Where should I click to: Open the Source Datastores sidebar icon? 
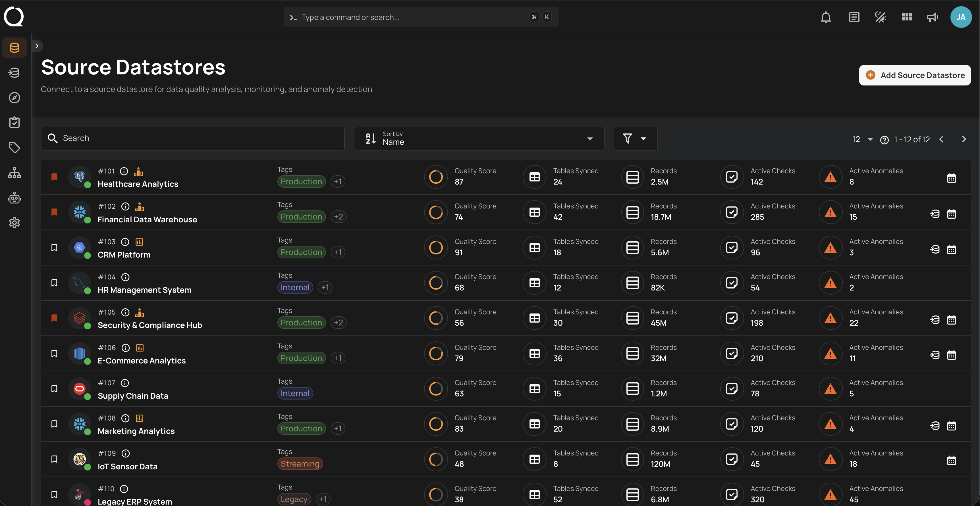[14, 47]
